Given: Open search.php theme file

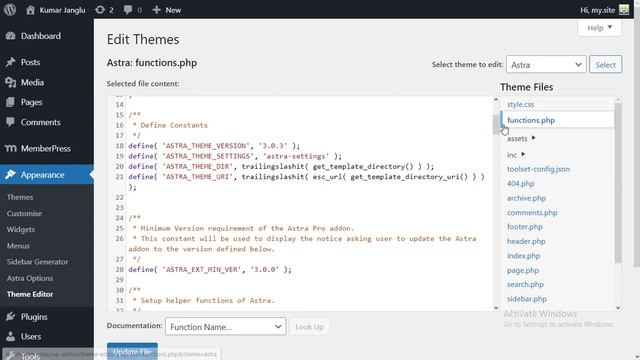Looking at the screenshot, I should [x=525, y=284].
